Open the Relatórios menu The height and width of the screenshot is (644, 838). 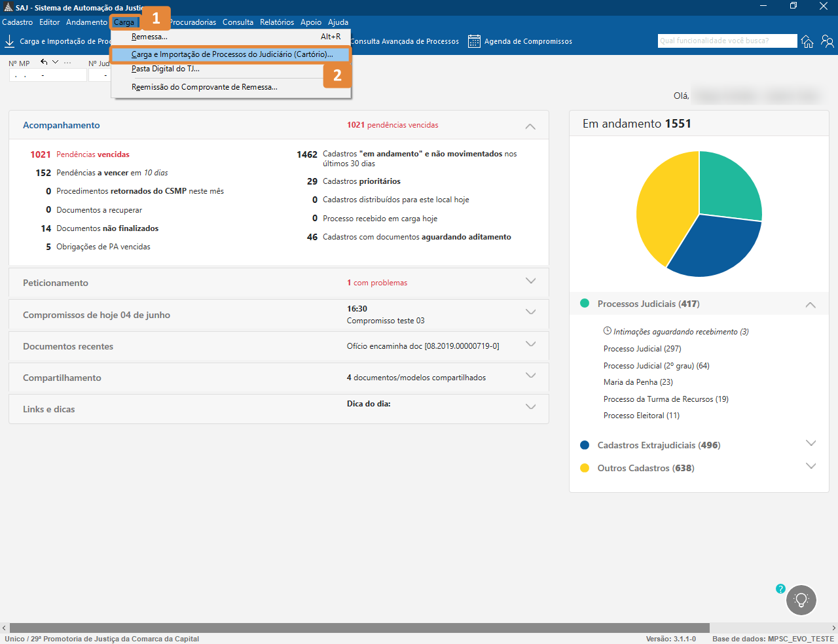[x=277, y=22]
